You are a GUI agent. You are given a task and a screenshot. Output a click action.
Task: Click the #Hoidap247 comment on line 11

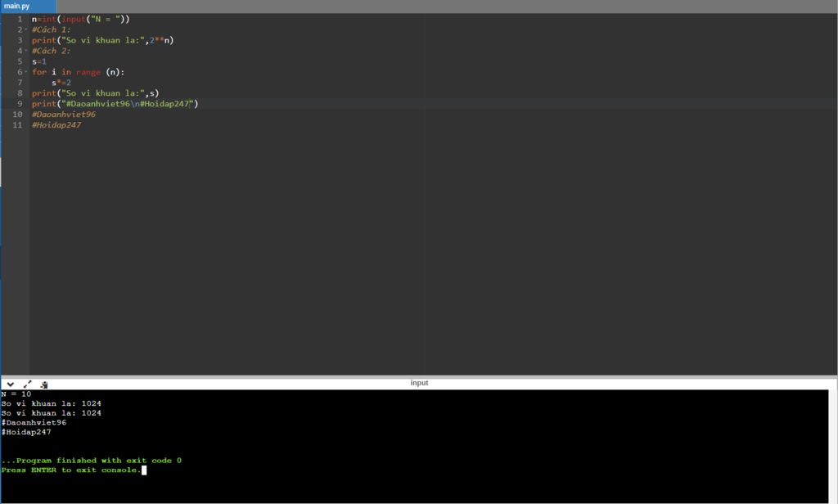tap(56, 125)
